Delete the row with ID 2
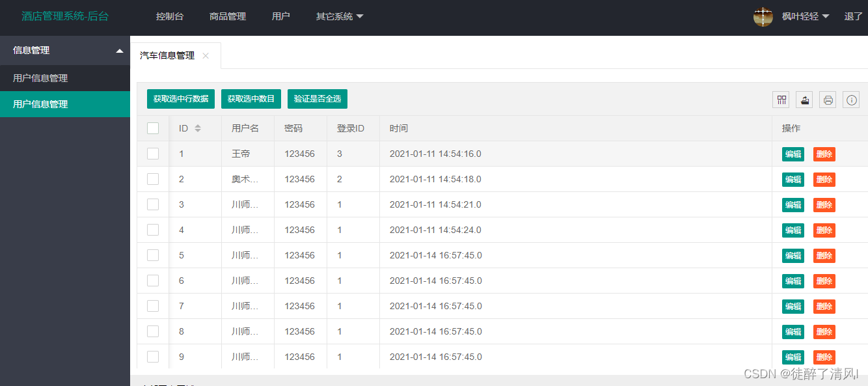 (x=824, y=180)
